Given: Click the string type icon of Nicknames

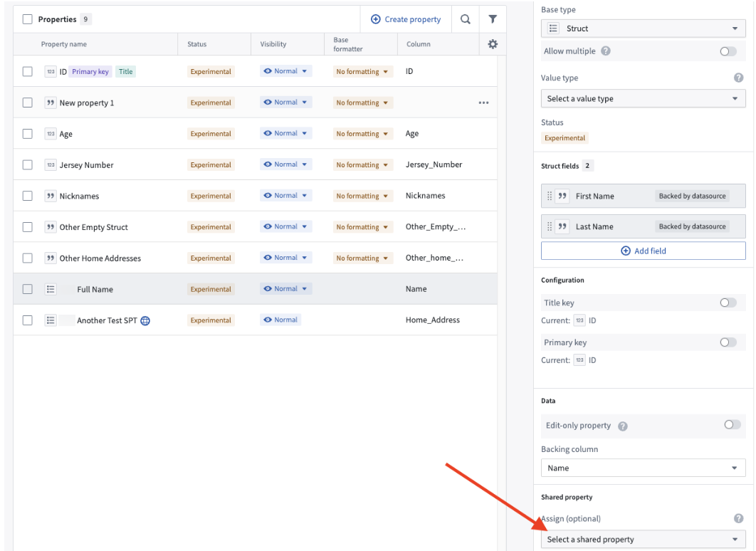Looking at the screenshot, I should pos(51,196).
